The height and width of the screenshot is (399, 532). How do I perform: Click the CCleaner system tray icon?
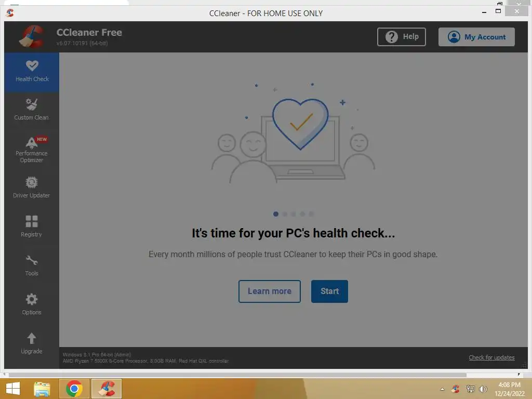coord(456,389)
